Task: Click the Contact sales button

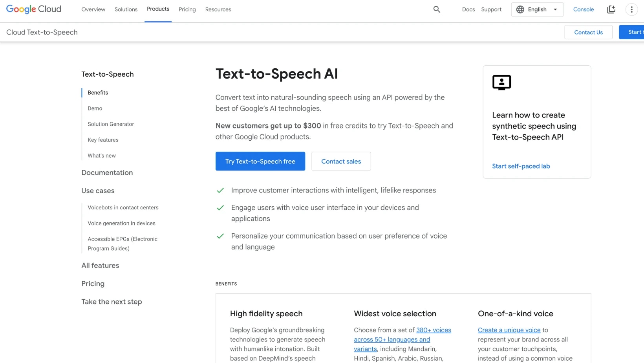Action: [341, 161]
